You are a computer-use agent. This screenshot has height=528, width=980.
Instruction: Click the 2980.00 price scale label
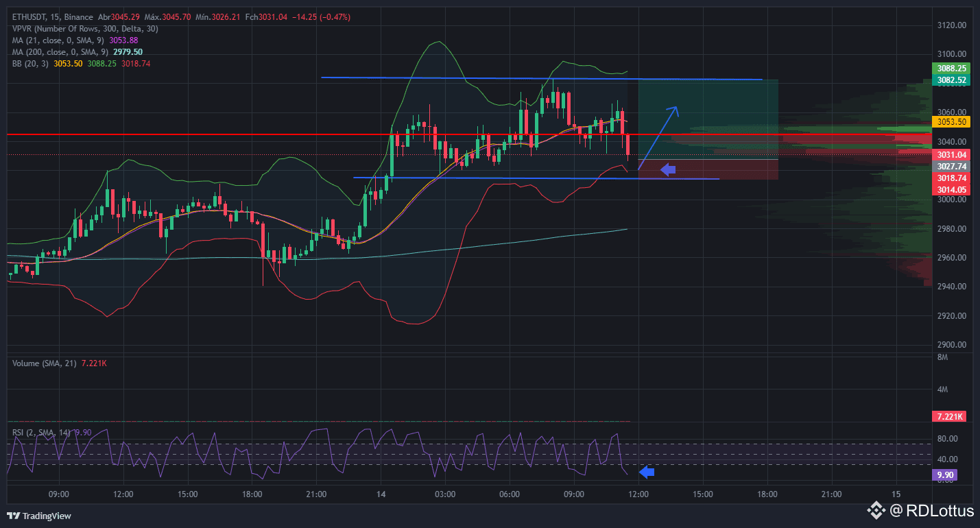pos(951,229)
